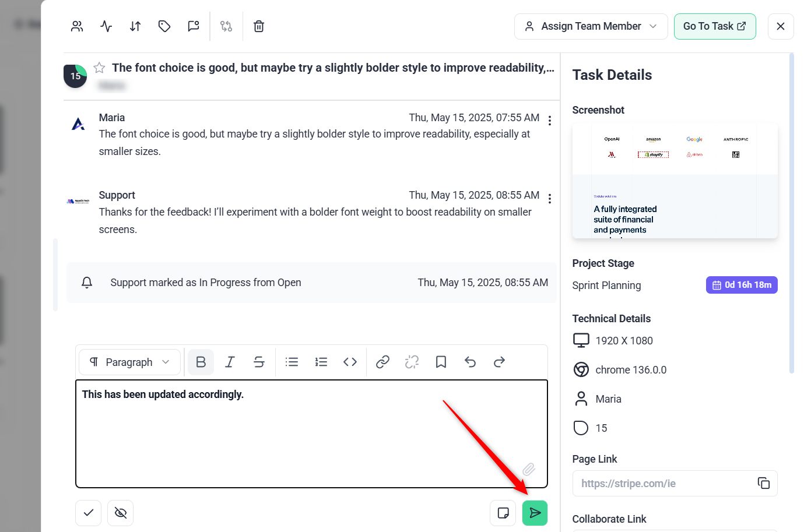The width and height of the screenshot is (804, 532).
Task: Click the attachment paperclip icon
Action: [529, 469]
